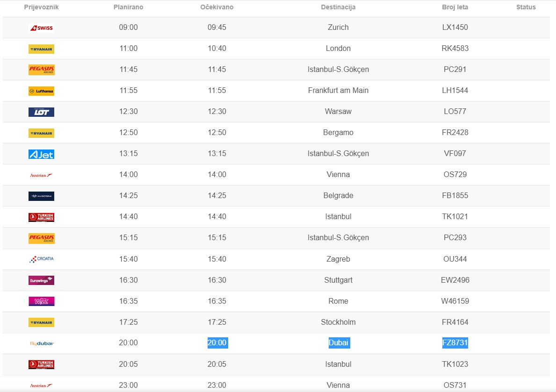Click flight number LX1450 to Zurich
Image resolution: width=556 pixels, height=392 pixels.
tap(455, 28)
